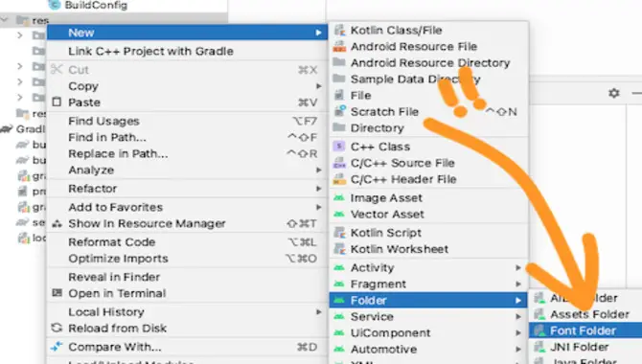This screenshot has width=642, height=364.
Task: Click the Android Resource File icon
Action: click(x=339, y=46)
